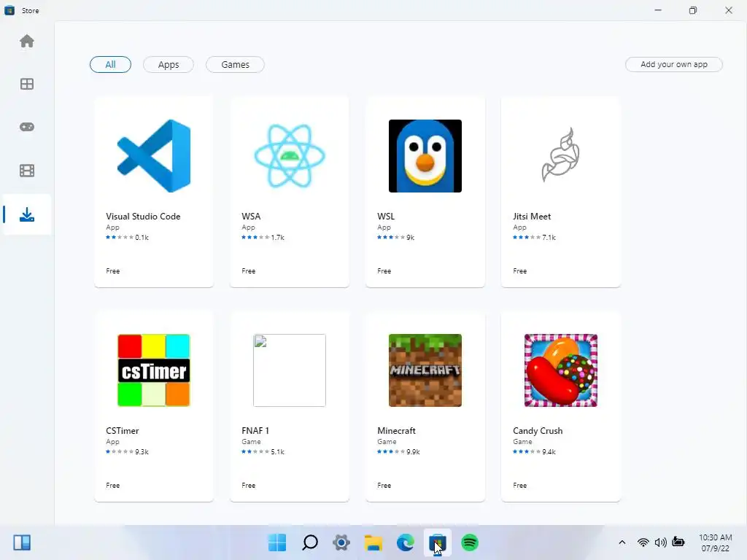The height and width of the screenshot is (560, 747).
Task: Click the CSTimer title text
Action: pyautogui.click(x=123, y=430)
